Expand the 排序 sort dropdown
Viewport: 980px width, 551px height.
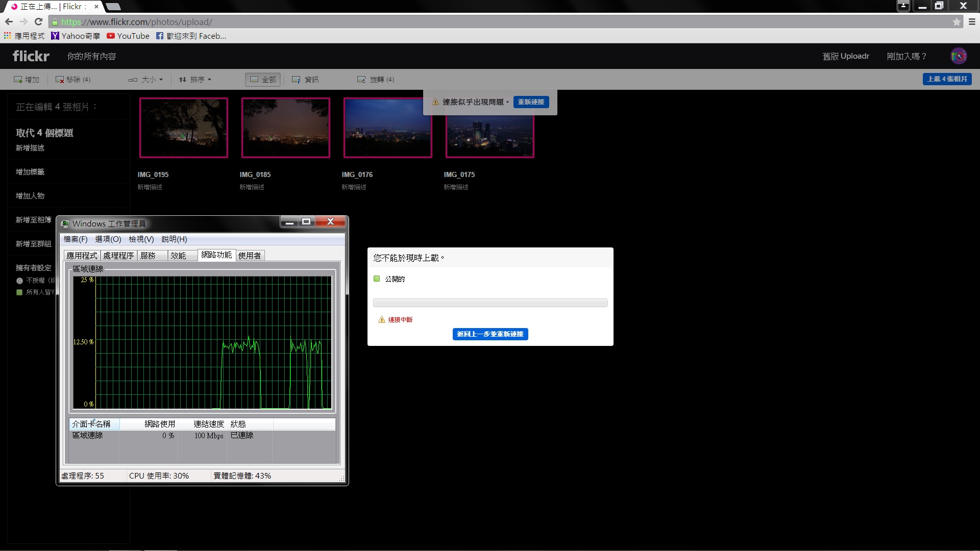[195, 80]
